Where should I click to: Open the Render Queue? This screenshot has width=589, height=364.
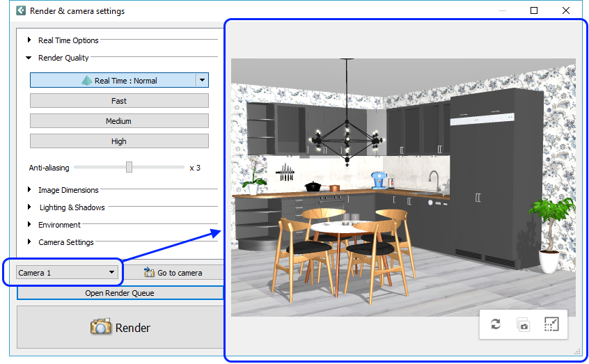click(120, 292)
